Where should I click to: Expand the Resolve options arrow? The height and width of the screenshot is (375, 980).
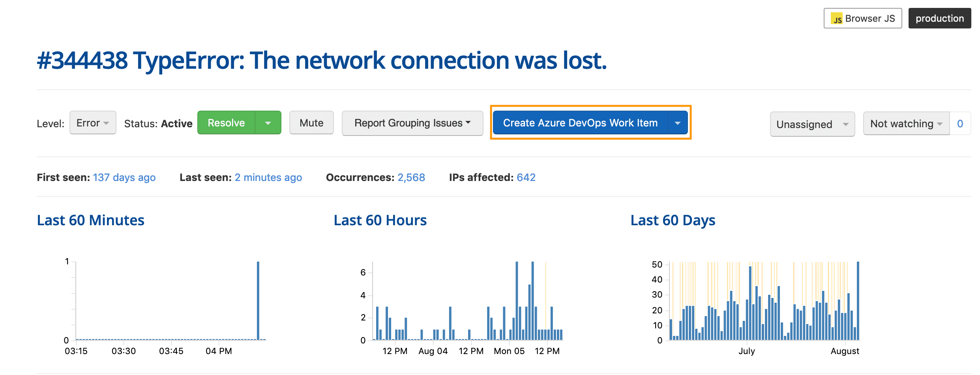268,123
